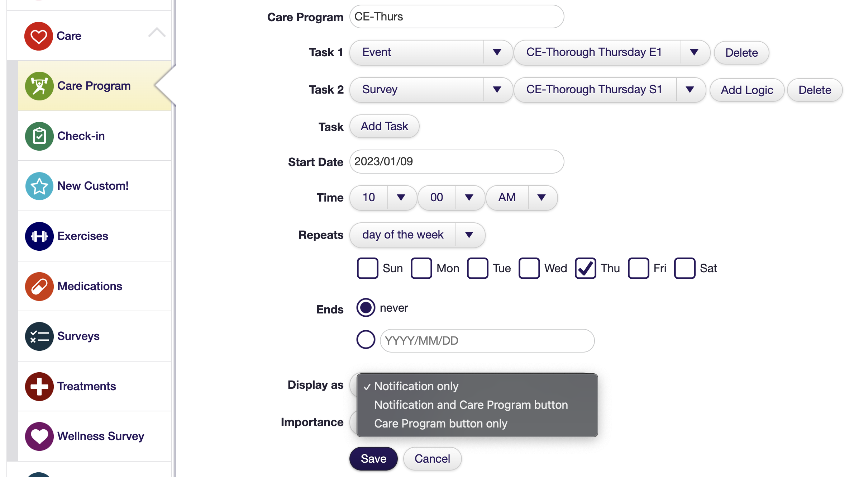The width and height of the screenshot is (868, 477).
Task: Choose 'Care Program button only' option
Action: click(440, 423)
